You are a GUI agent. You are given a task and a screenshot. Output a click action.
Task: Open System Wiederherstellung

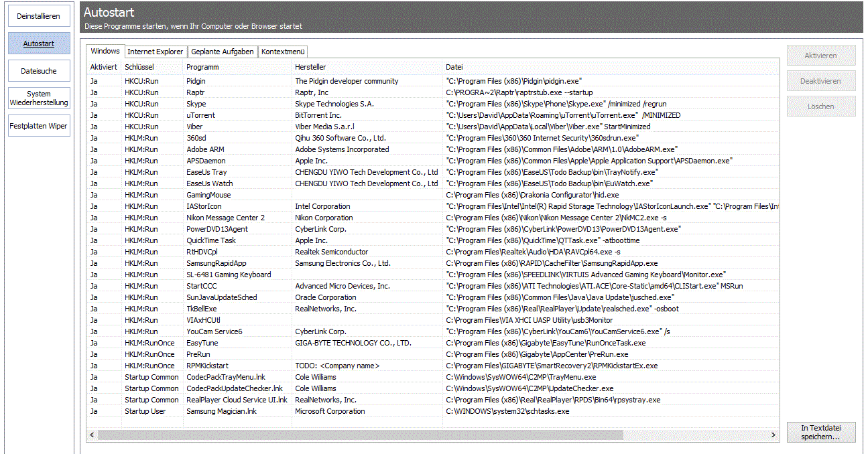tap(39, 98)
